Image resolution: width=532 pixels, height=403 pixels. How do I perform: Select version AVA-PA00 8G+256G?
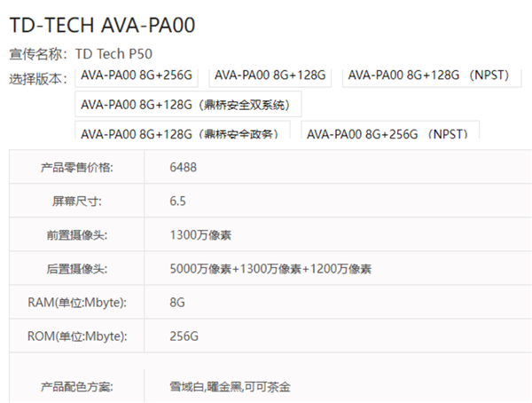137,78
